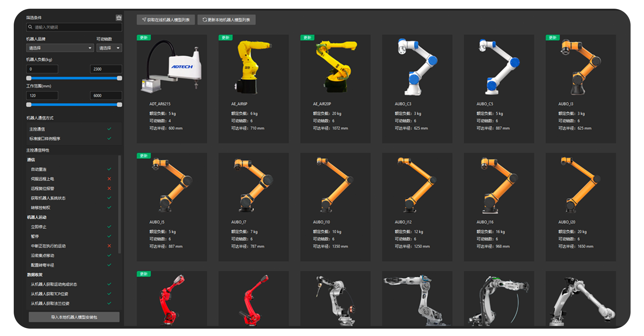The image size is (644, 336).
Task: Open the 可动轴数 axis count dropdown
Action: 109,48
